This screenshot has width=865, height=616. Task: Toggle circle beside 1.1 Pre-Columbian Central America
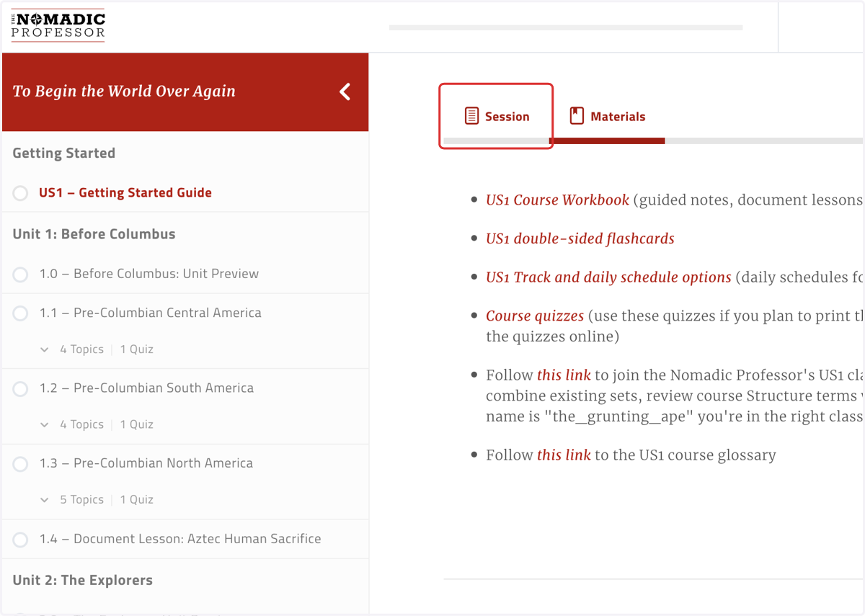tap(20, 313)
